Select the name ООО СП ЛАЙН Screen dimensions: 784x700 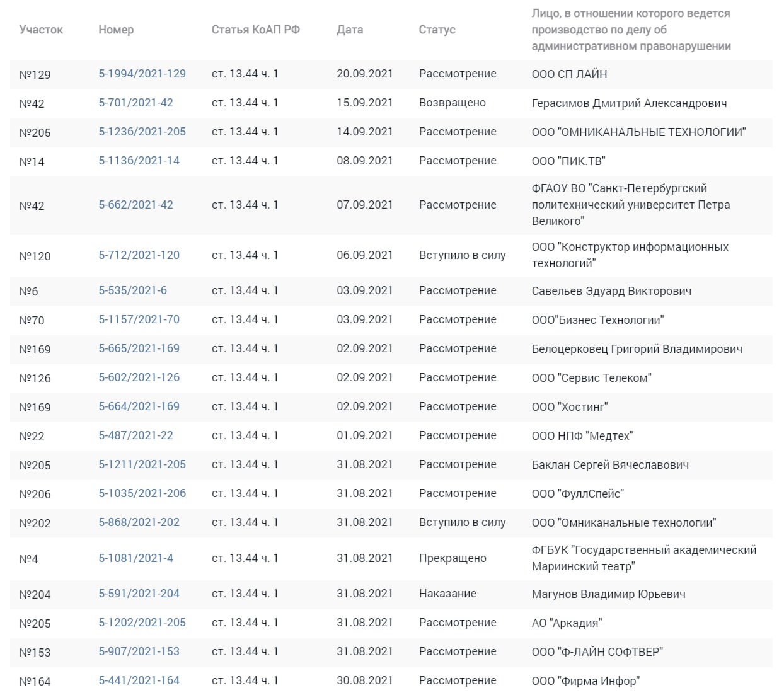pos(569,74)
